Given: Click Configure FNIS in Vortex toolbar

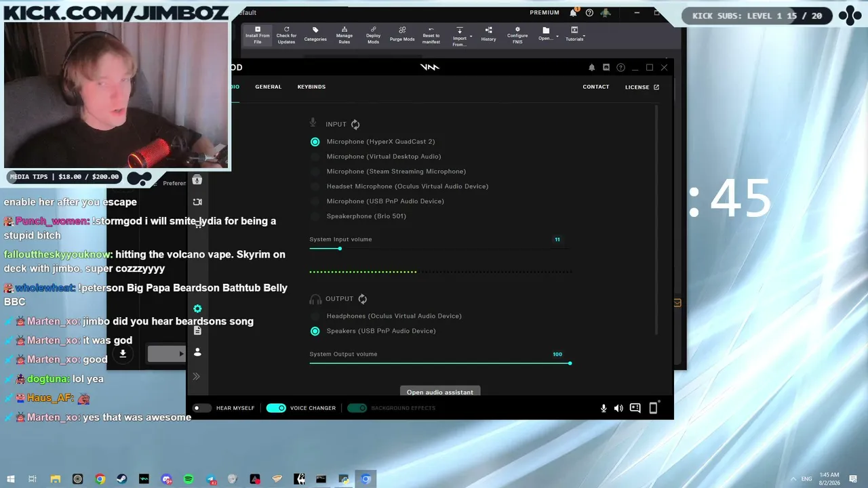Looking at the screenshot, I should tap(517, 36).
